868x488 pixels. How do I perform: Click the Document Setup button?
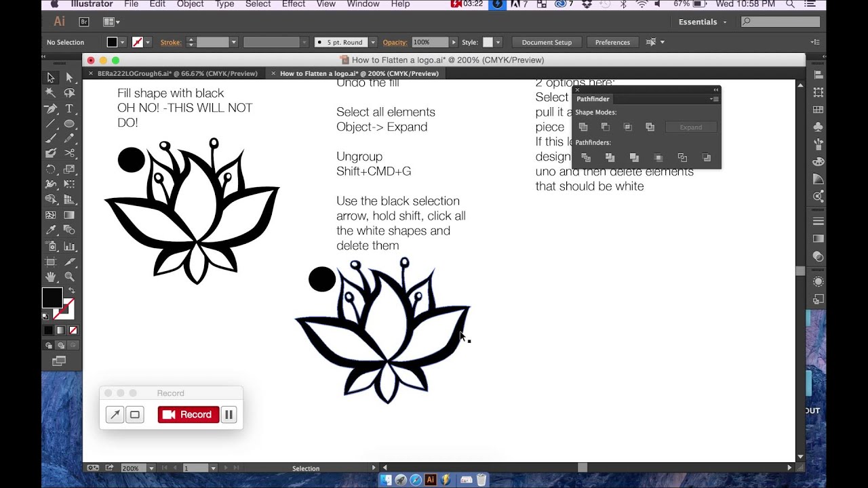tap(547, 42)
